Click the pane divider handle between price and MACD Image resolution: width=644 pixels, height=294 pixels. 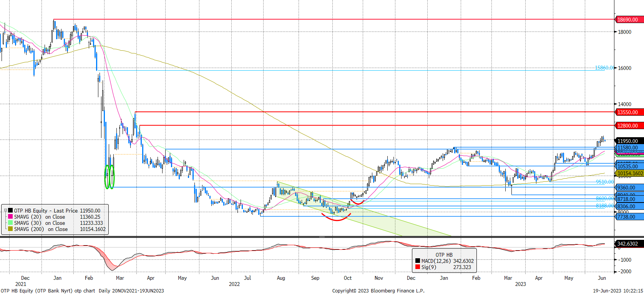click(322, 237)
